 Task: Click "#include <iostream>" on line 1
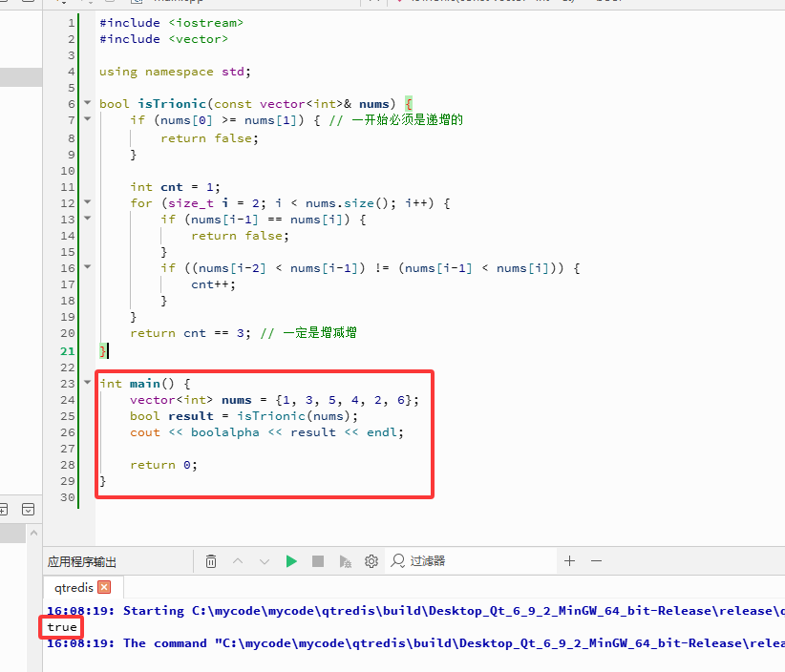click(171, 23)
